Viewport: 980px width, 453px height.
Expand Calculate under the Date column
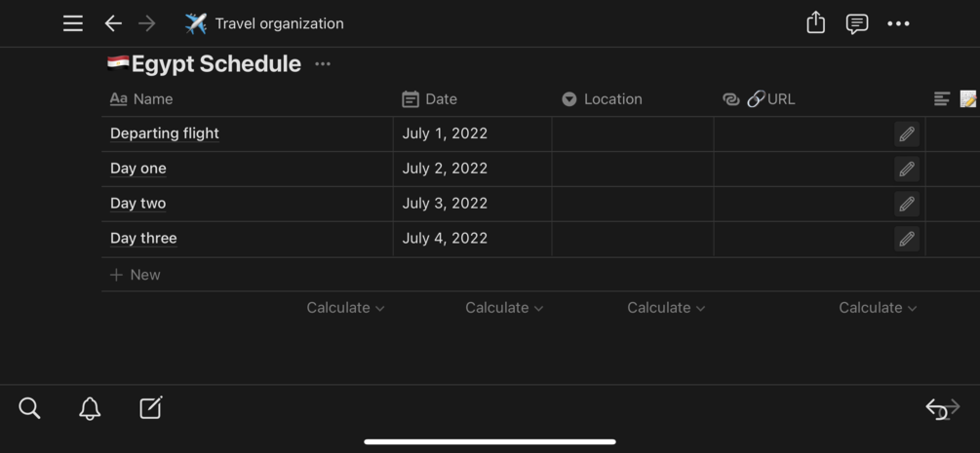(x=504, y=308)
